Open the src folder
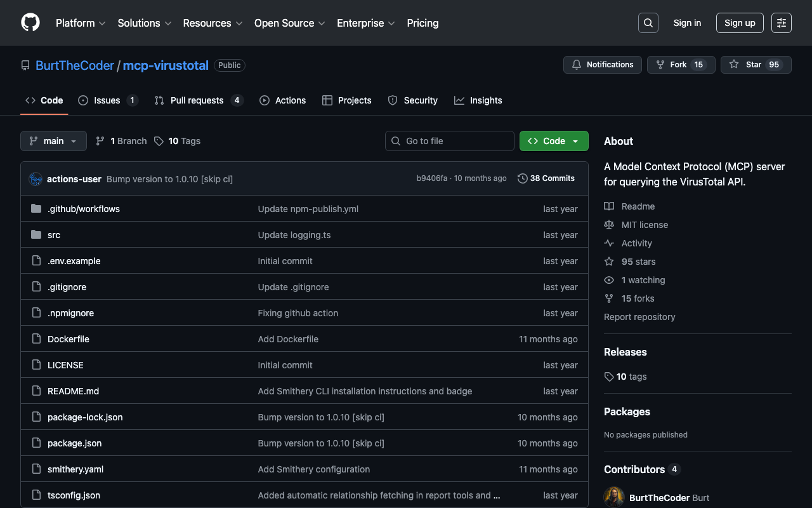The height and width of the screenshot is (508, 812). (x=54, y=235)
